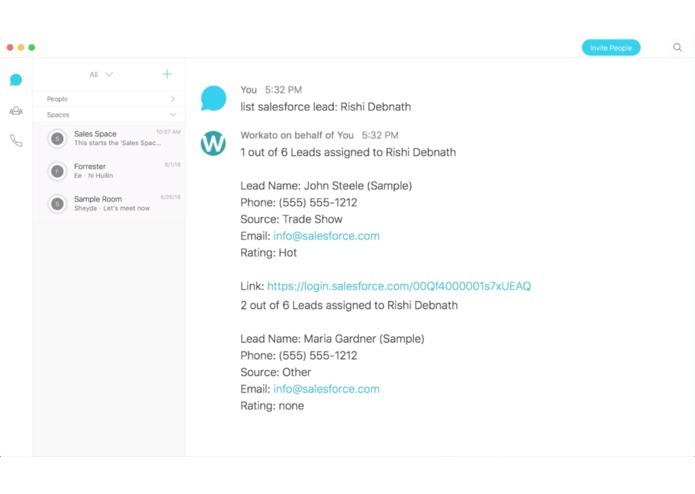Click 'Lead Name: Maria Gardner (Sample)'

[332, 338]
